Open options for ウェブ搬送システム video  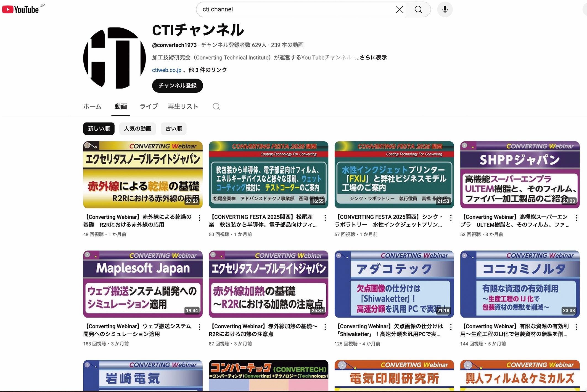[199, 327]
